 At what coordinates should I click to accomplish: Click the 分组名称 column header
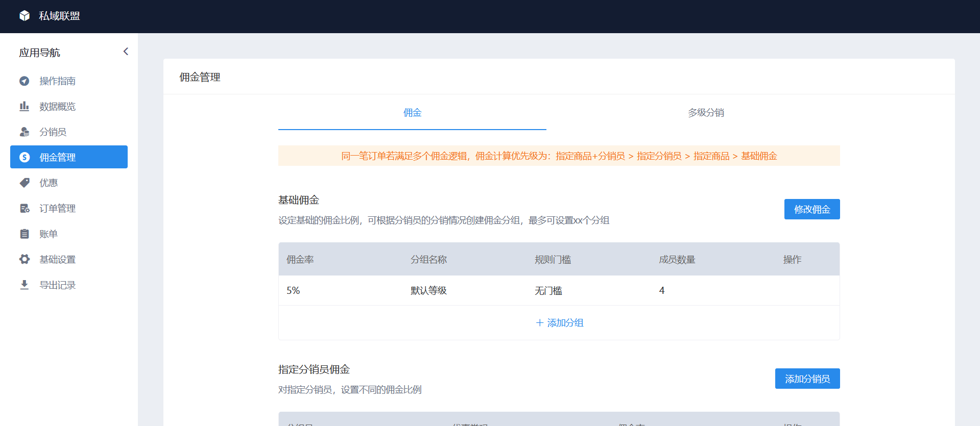pos(429,260)
